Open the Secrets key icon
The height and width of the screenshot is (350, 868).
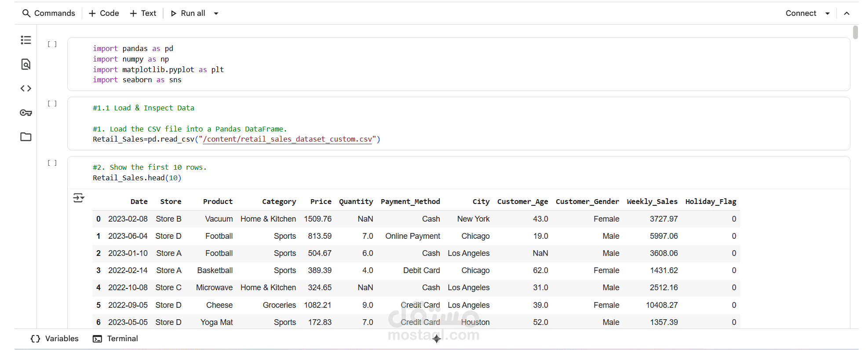coord(26,113)
